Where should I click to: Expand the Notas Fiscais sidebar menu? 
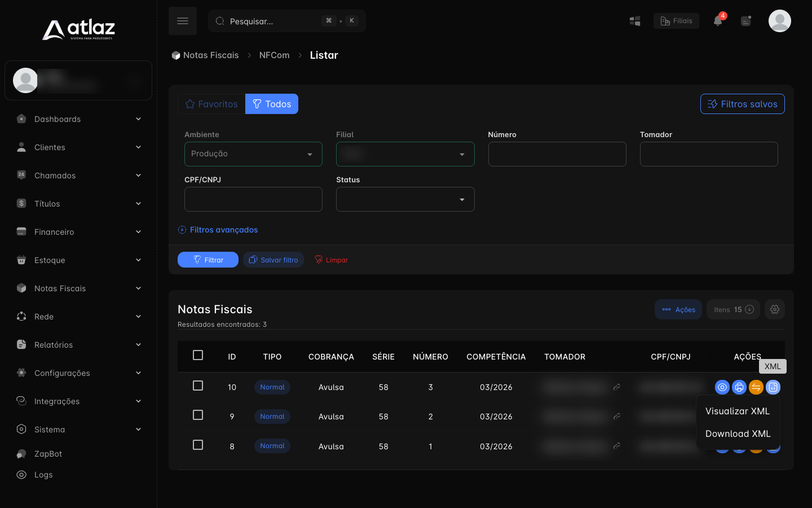click(78, 288)
